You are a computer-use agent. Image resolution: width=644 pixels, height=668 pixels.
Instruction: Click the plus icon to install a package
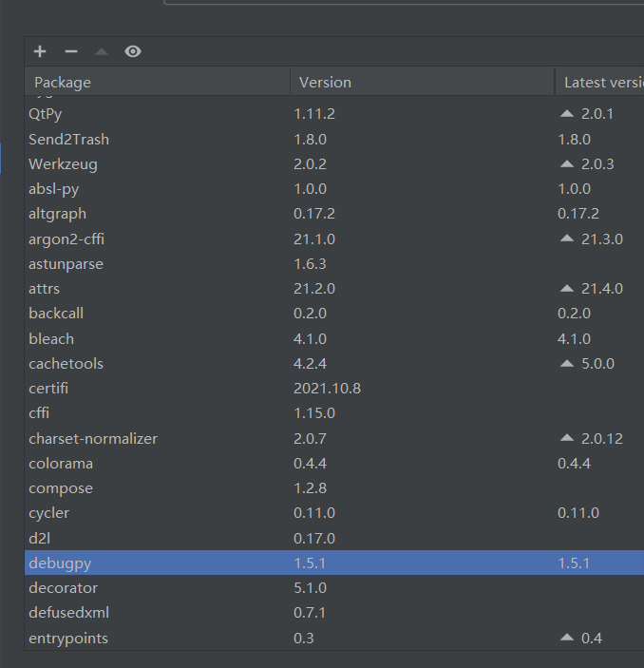tap(40, 51)
